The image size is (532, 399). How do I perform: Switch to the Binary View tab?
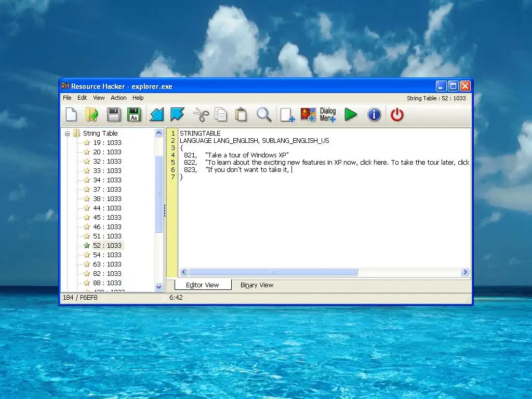[257, 285]
